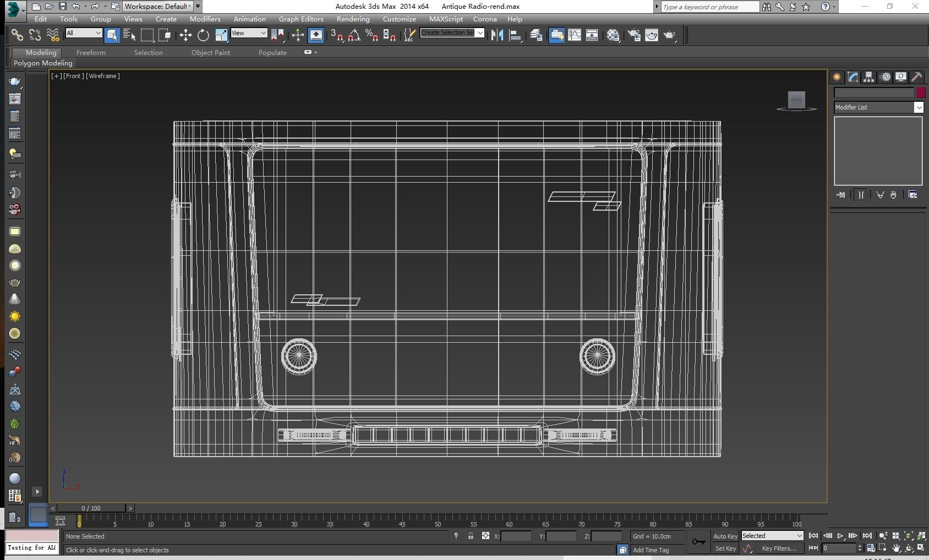
Task: Click the Unlink Selection tool
Action: tap(35, 35)
